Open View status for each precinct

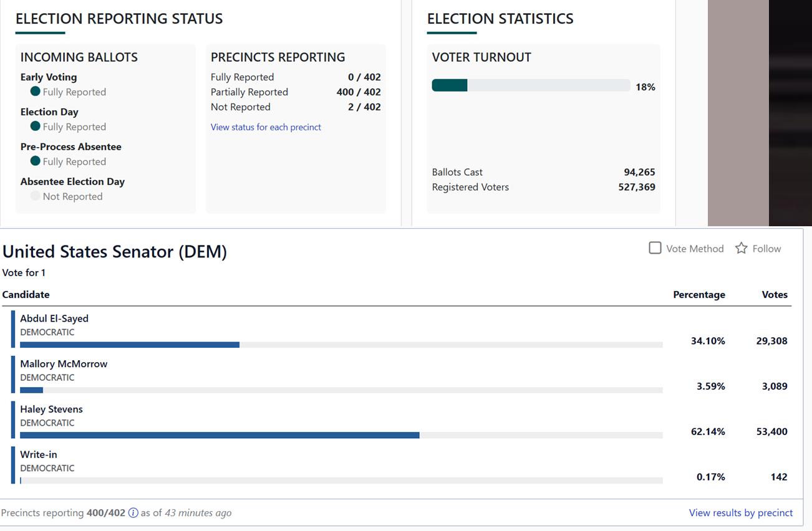tap(266, 127)
